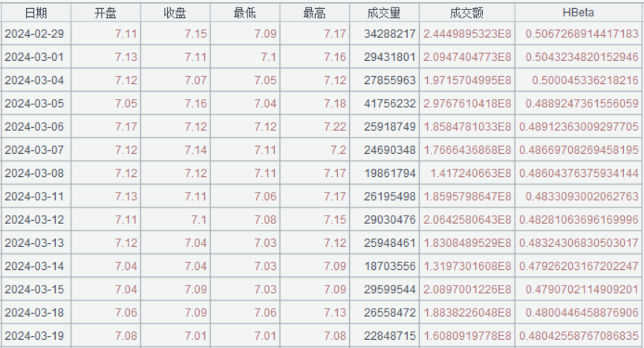Click volume value 29599544
Image resolution: width=644 pixels, height=348 pixels.
[390, 289]
